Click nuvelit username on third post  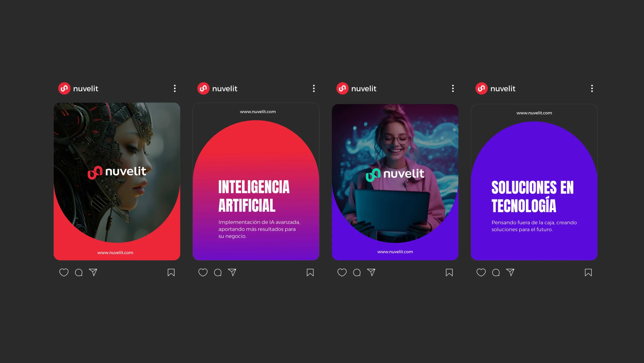pyautogui.click(x=364, y=89)
